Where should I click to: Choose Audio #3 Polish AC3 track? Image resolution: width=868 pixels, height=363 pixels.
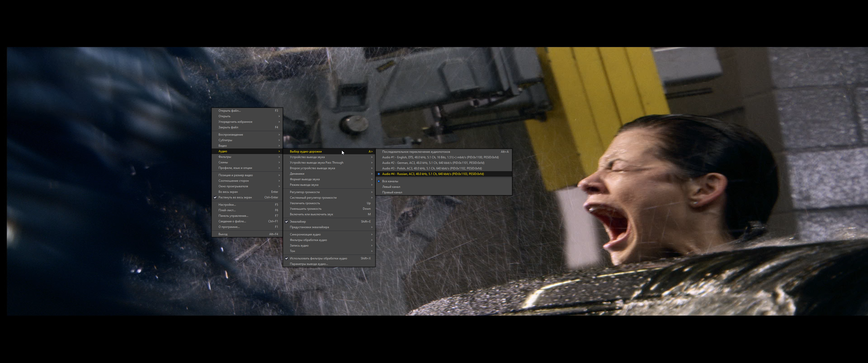432,168
